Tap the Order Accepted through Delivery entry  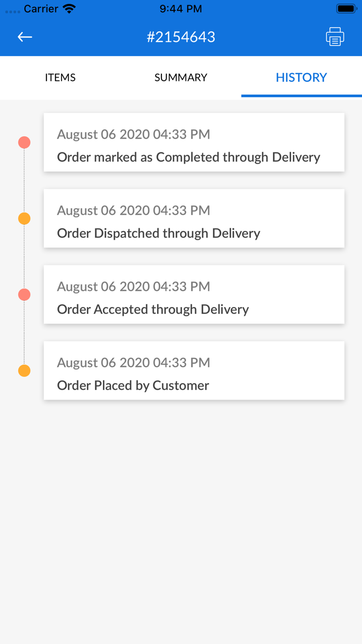point(194,294)
